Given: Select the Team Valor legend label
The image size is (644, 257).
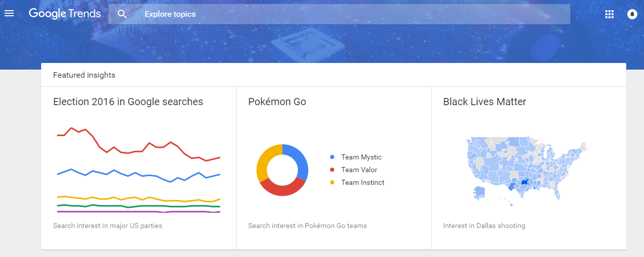Looking at the screenshot, I should [x=359, y=170].
